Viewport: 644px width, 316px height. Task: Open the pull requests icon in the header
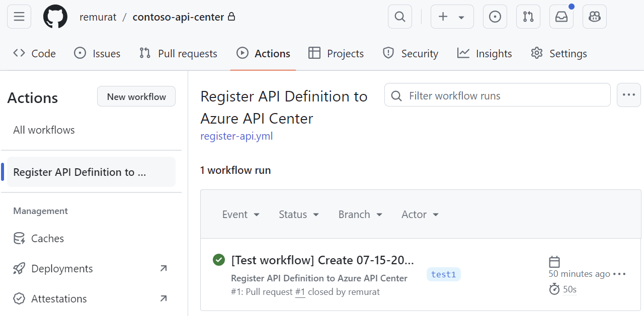(528, 16)
